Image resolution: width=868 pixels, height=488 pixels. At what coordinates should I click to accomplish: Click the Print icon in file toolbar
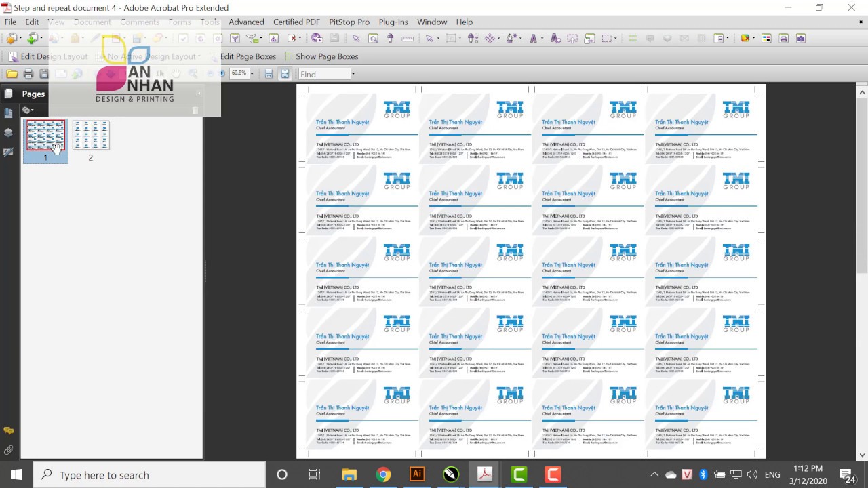pyautogui.click(x=28, y=73)
